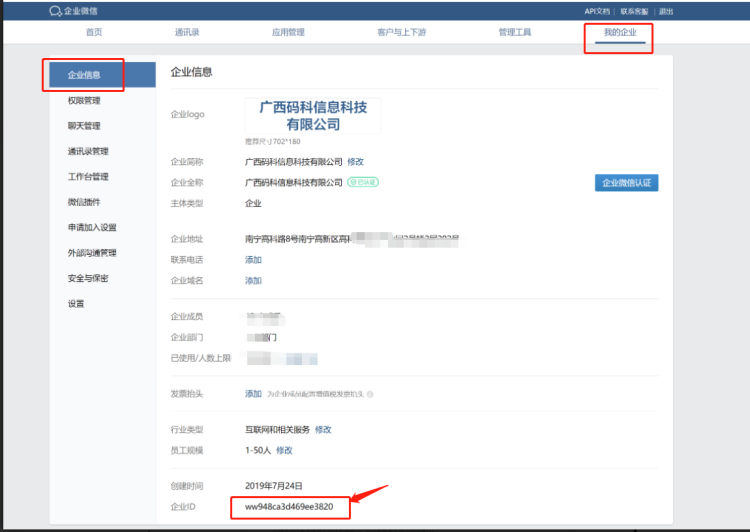Image resolution: width=750 pixels, height=532 pixels.
Task: Click 修改 next to 行业类型
Action: [323, 430]
